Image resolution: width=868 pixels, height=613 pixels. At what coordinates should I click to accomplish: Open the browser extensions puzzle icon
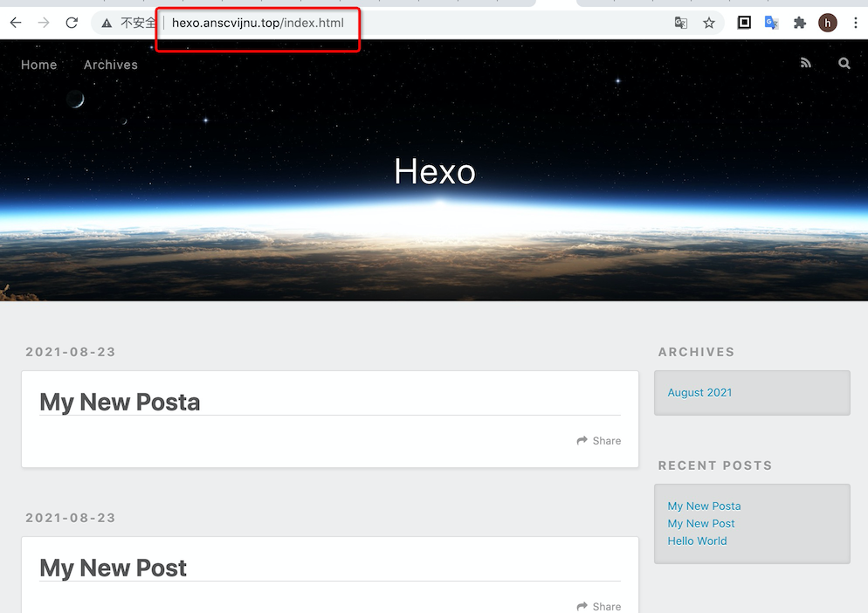point(799,23)
